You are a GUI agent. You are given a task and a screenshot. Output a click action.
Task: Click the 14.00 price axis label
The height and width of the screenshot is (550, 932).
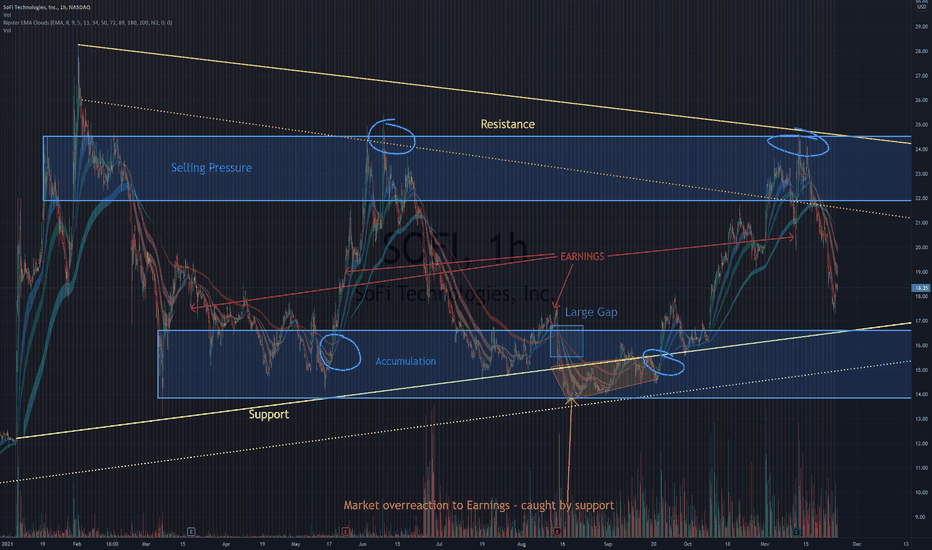(x=921, y=394)
